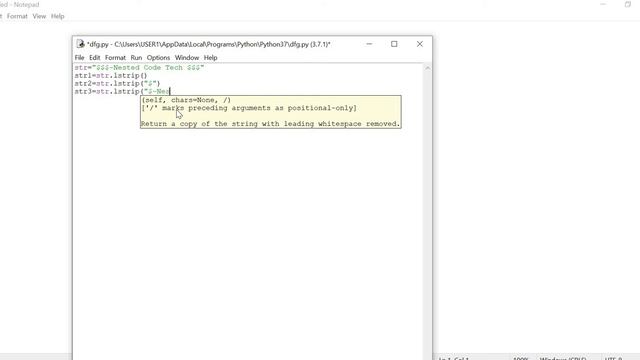640x360 pixels.
Task: Click the line str1=str.lstrip()
Action: click(x=111, y=76)
